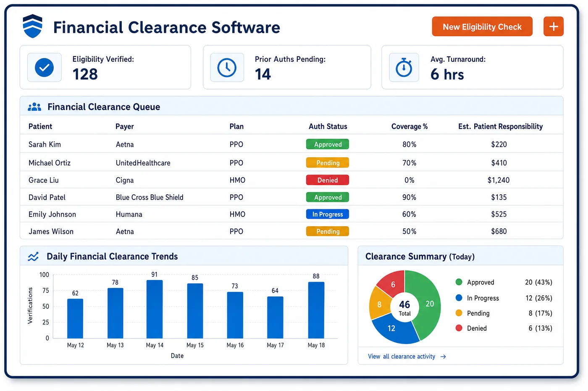Screen dimensions: 588x391
Task: Select the yellow Pending pie segment
Action: 379,304
